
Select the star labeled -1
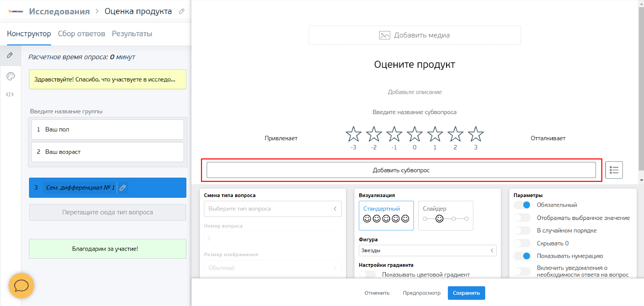[x=394, y=134]
